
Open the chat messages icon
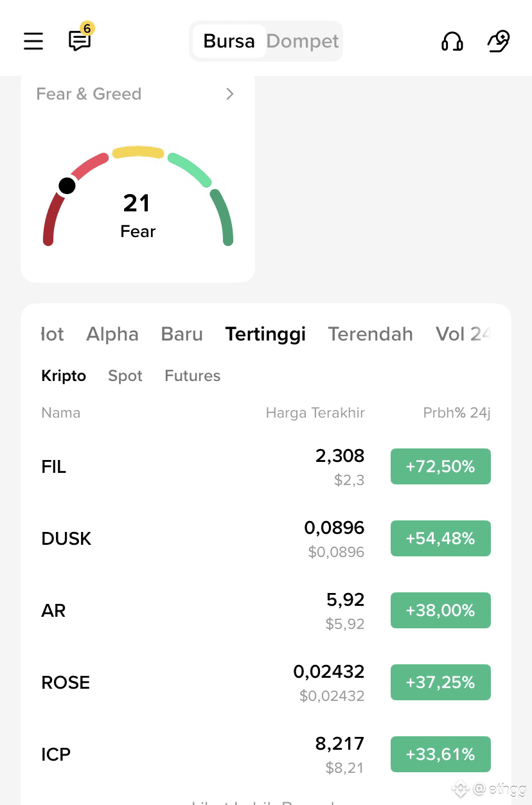tap(80, 41)
